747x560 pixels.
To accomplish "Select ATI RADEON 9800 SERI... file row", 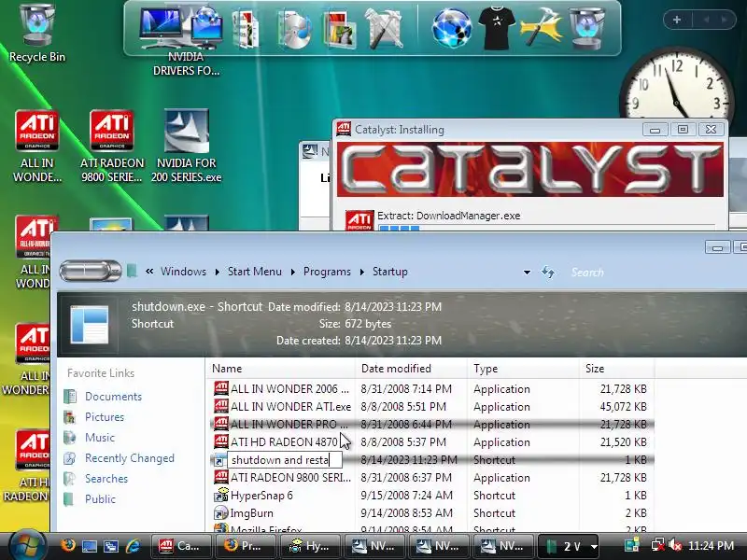I will click(x=432, y=478).
